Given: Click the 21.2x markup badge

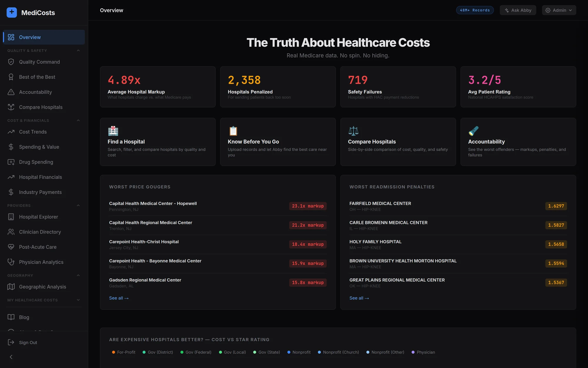Looking at the screenshot, I should pos(308,225).
